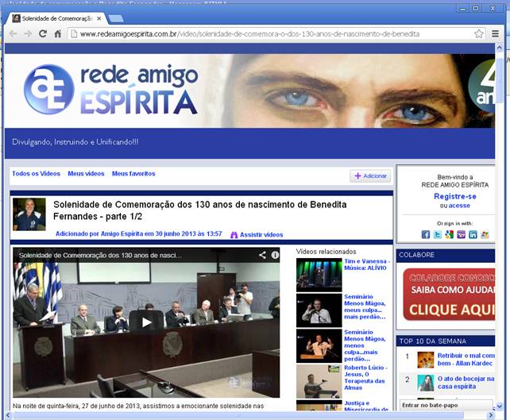Image resolution: width=510 pixels, height=420 pixels.
Task: Click Registre-se link
Action: click(x=454, y=196)
